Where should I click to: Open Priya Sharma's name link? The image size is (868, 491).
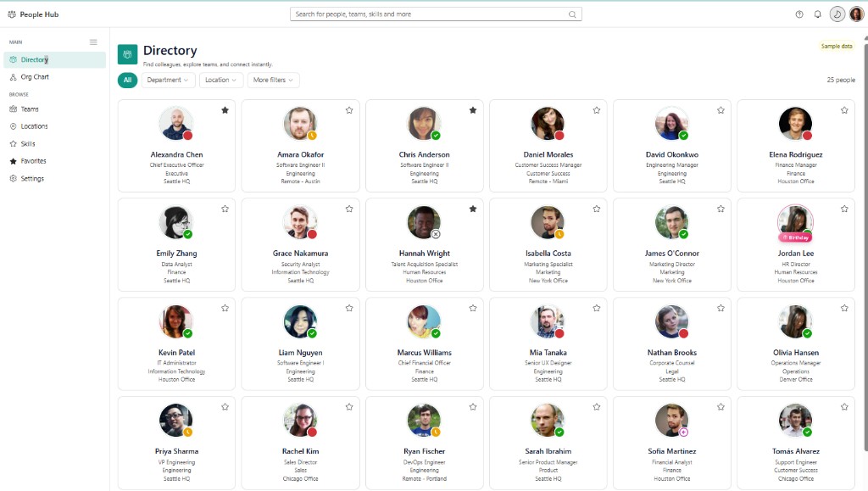coord(176,451)
